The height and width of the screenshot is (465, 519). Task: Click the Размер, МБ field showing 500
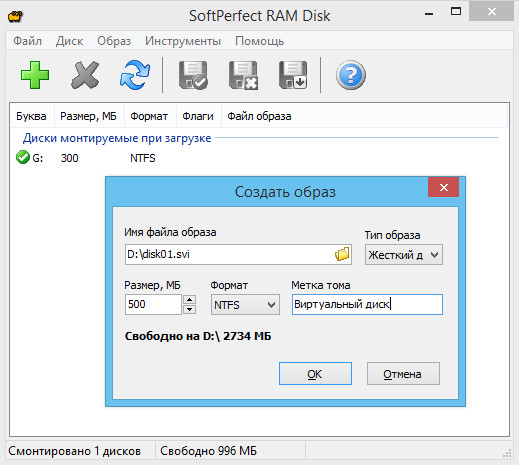tap(153, 304)
